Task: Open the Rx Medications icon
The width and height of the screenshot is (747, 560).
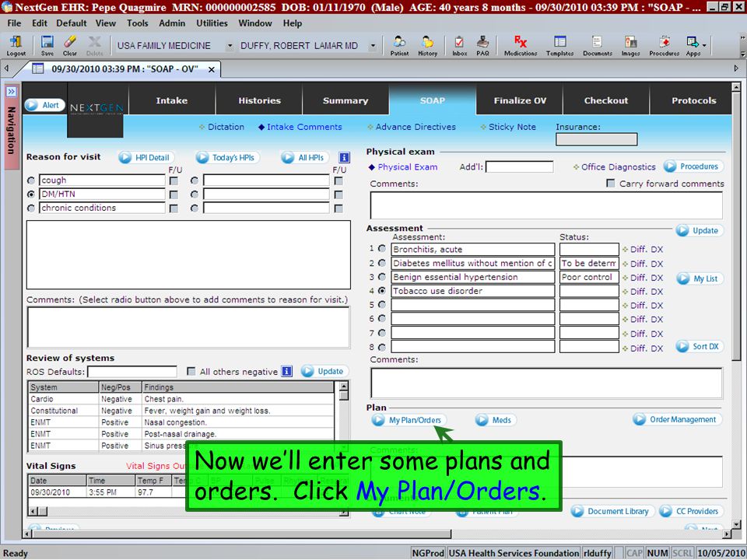Action: (521, 46)
